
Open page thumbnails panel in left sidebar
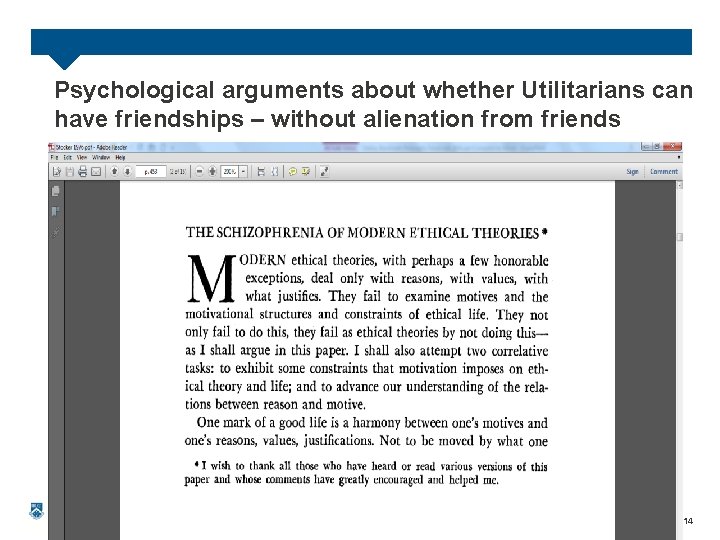point(56,191)
